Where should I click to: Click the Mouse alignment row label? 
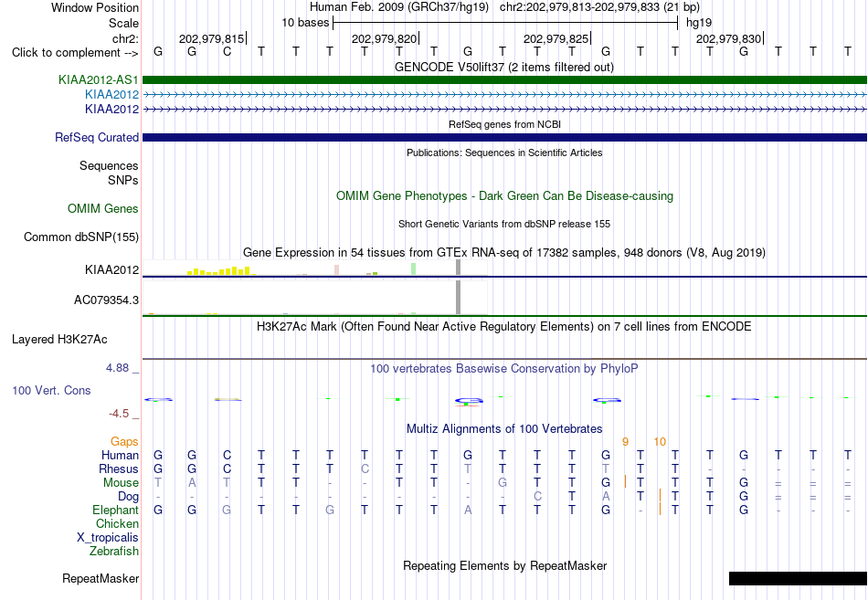click(x=122, y=483)
